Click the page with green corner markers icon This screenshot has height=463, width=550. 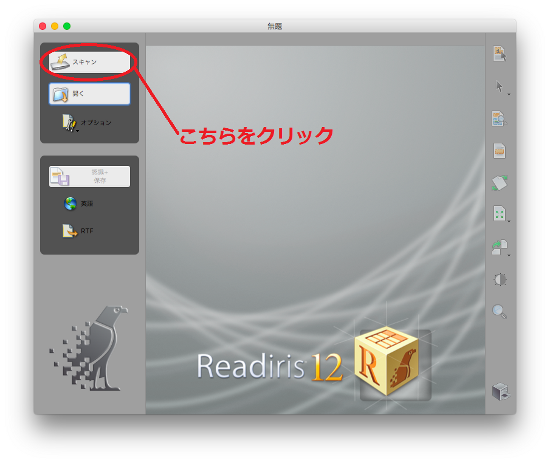[499, 213]
